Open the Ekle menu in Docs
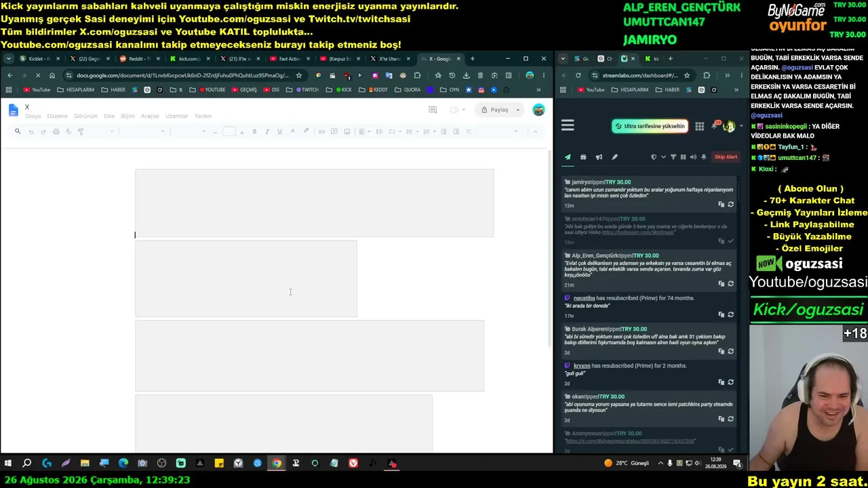The image size is (868, 488). tap(109, 116)
